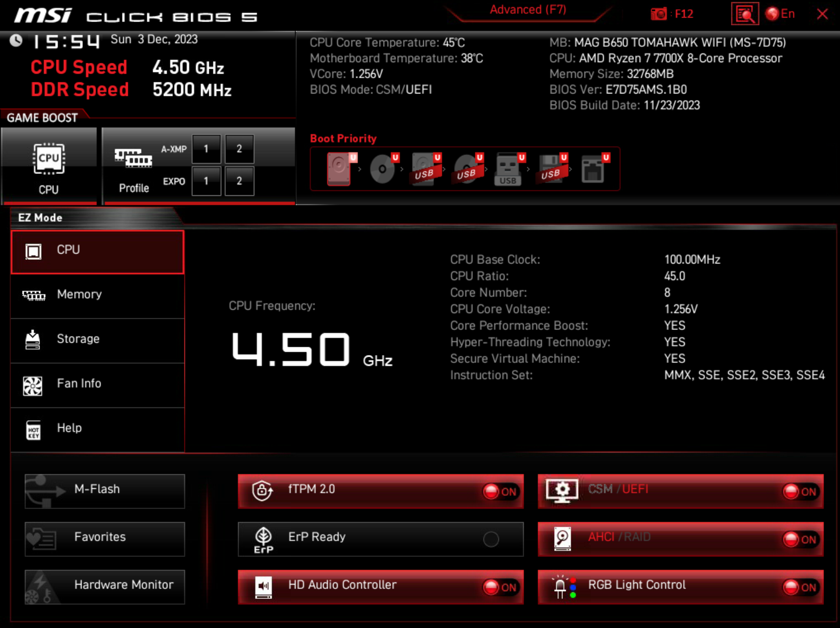Click the ErP leaf icon

263,539
